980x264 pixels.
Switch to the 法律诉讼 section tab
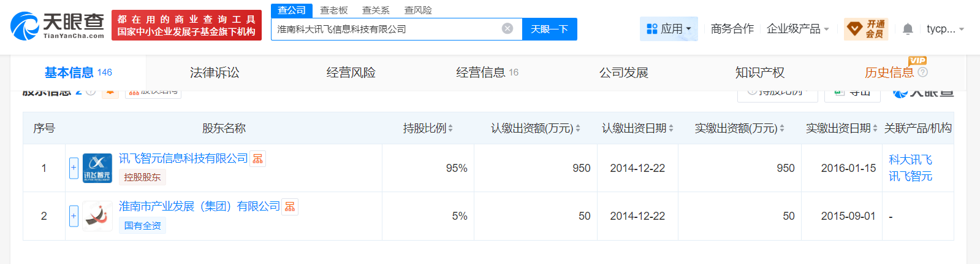pyautogui.click(x=215, y=72)
